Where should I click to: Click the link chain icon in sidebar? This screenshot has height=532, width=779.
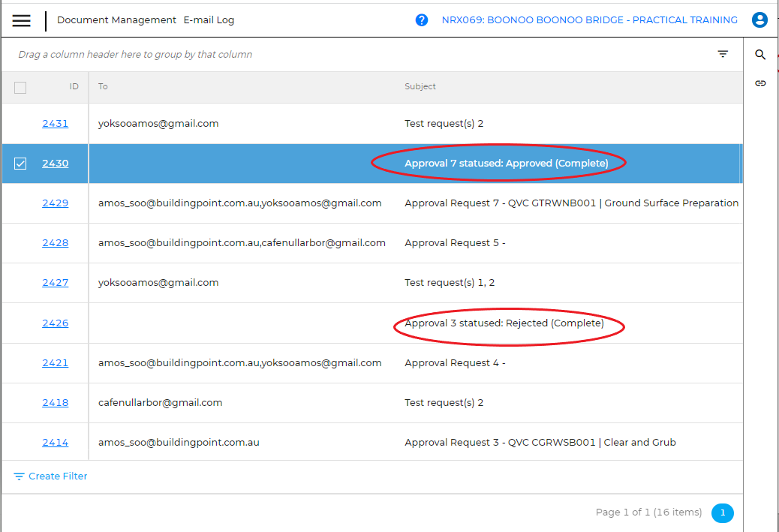[760, 83]
